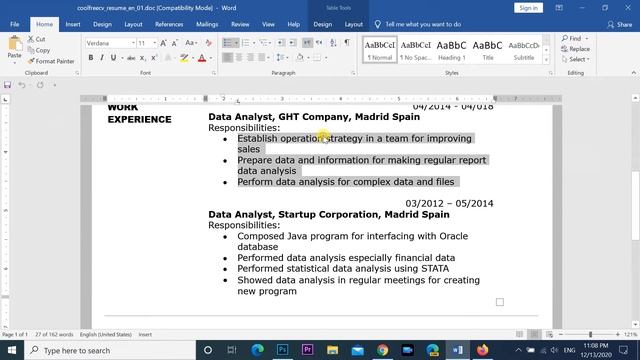Click the word count in status bar

click(54, 334)
